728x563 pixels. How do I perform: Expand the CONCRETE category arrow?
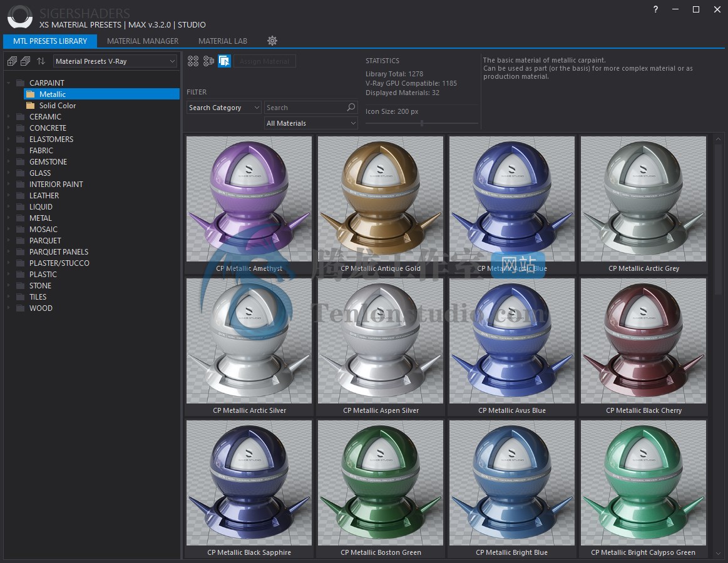point(8,128)
